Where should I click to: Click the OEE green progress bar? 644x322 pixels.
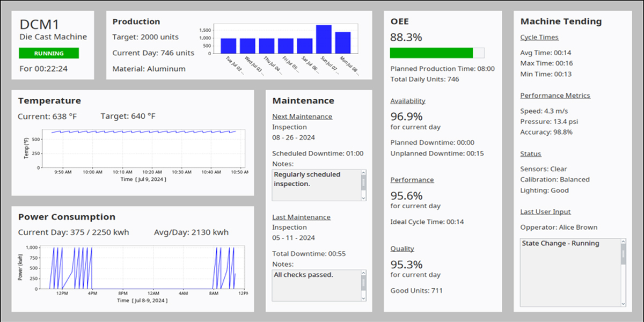tap(431, 53)
